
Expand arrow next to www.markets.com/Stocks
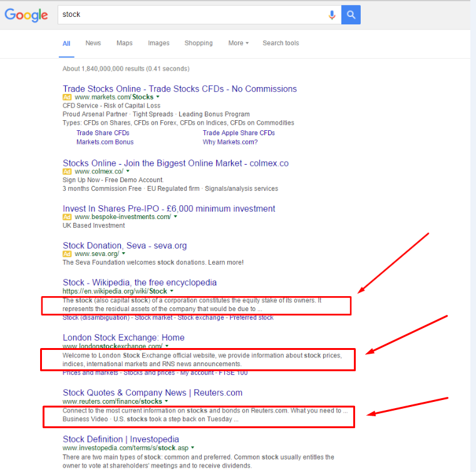point(158,97)
